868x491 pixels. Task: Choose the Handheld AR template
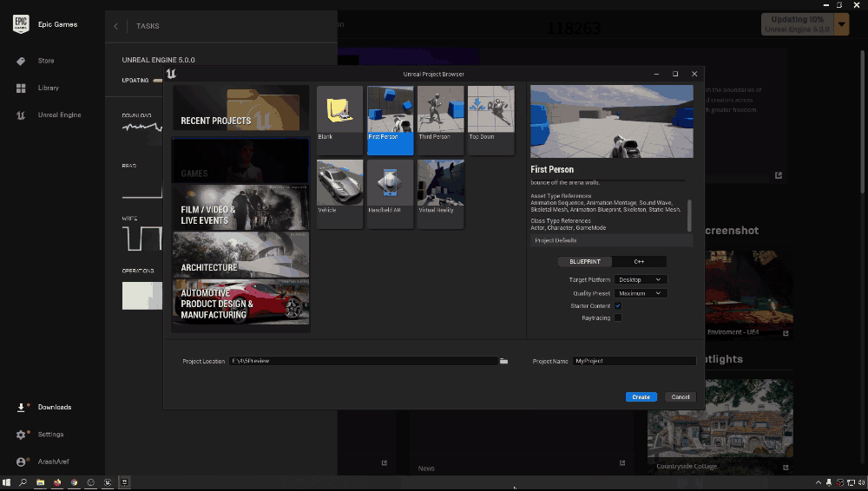(390, 188)
